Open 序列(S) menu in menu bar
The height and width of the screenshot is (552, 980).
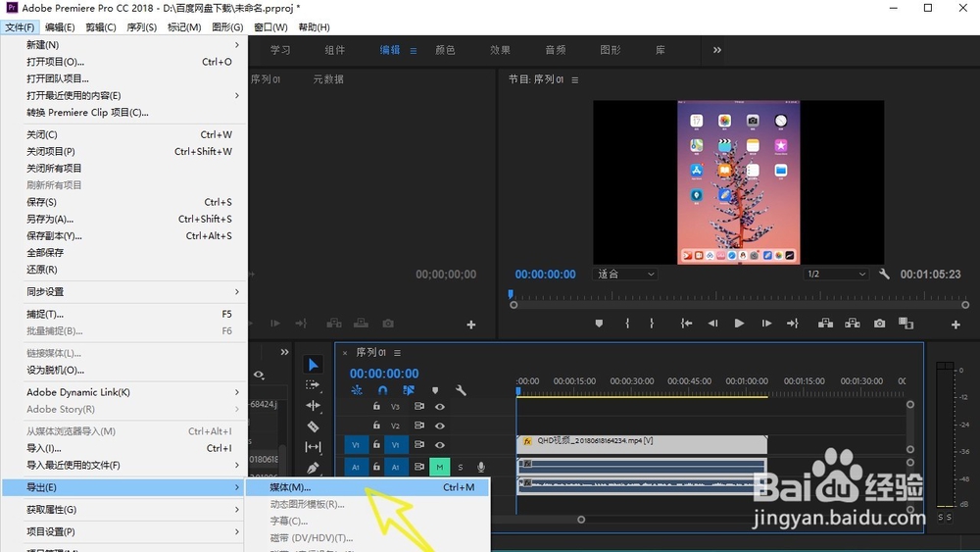(x=142, y=26)
